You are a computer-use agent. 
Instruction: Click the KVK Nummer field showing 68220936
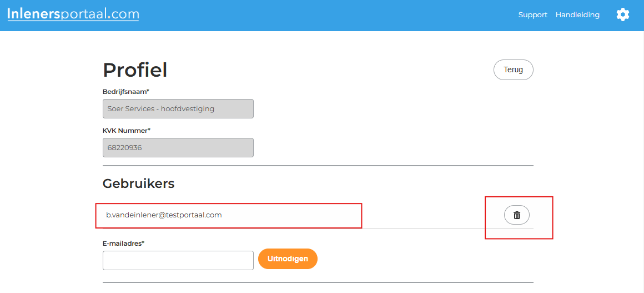[x=178, y=148]
